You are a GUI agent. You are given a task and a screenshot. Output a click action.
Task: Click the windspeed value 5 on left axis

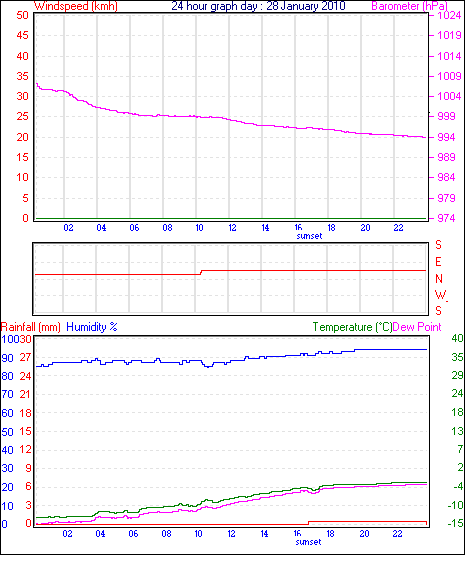click(25, 198)
